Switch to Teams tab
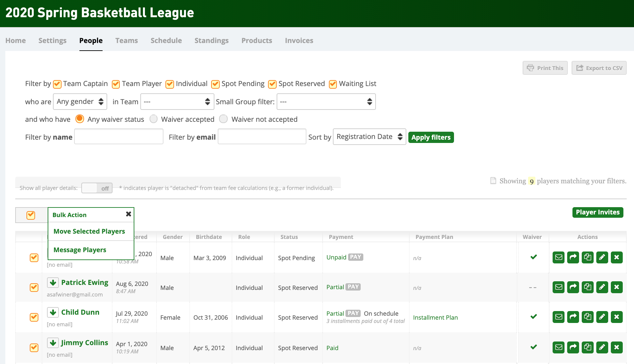The height and width of the screenshot is (364, 634). (126, 40)
